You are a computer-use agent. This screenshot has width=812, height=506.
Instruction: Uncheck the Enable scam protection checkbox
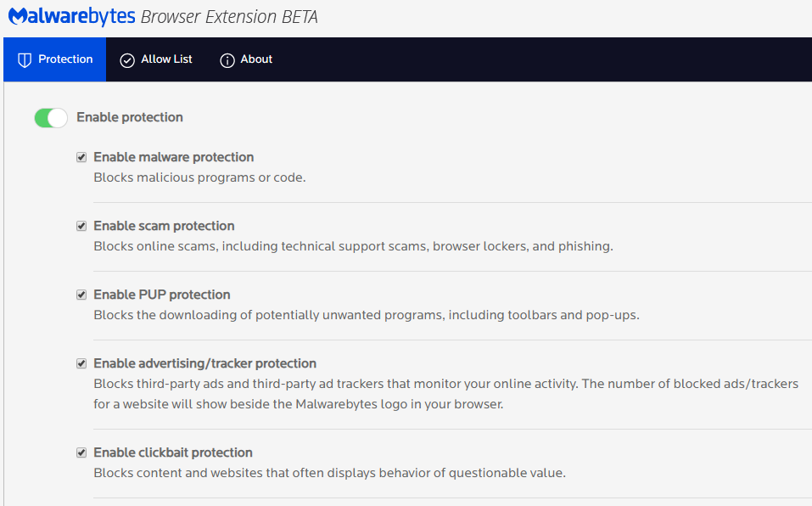[x=81, y=226]
